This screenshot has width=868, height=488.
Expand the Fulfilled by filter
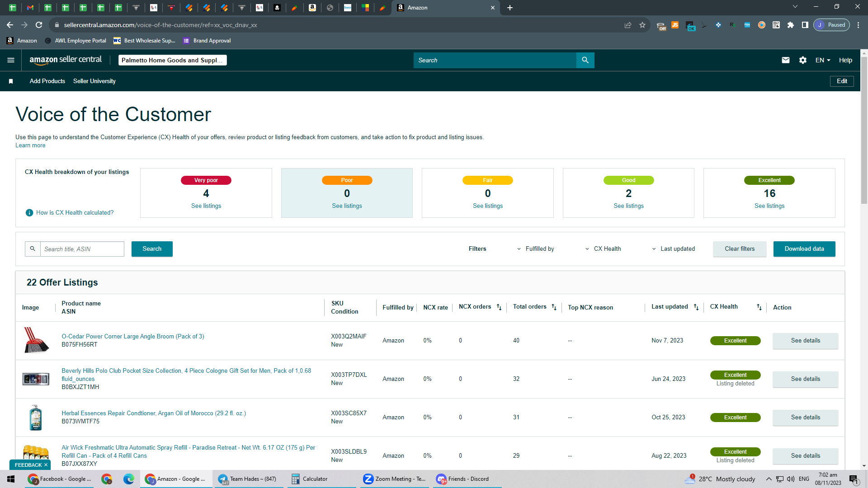(x=535, y=249)
